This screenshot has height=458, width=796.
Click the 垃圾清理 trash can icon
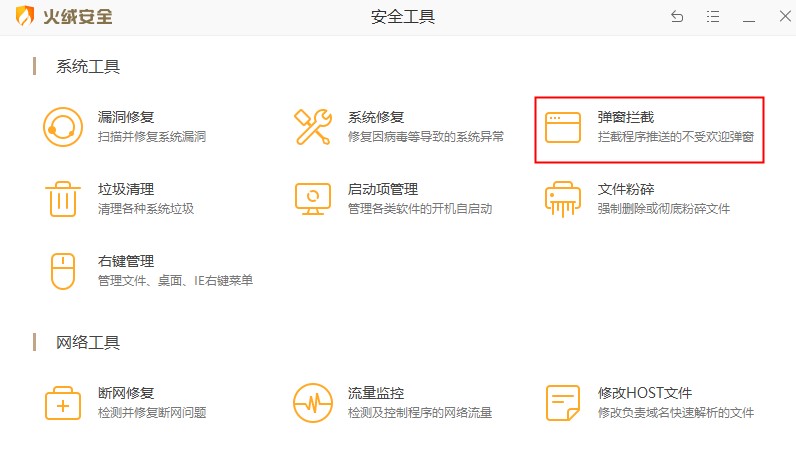[63, 199]
